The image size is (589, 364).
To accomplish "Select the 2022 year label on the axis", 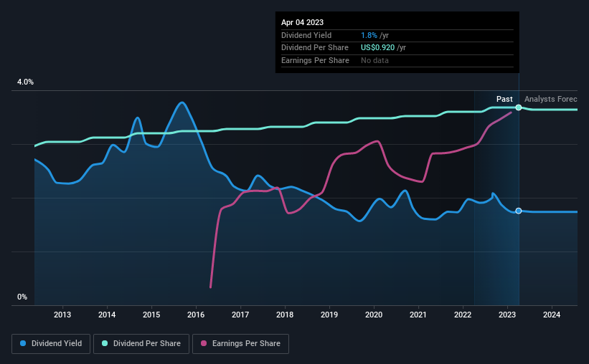I will [463, 315].
